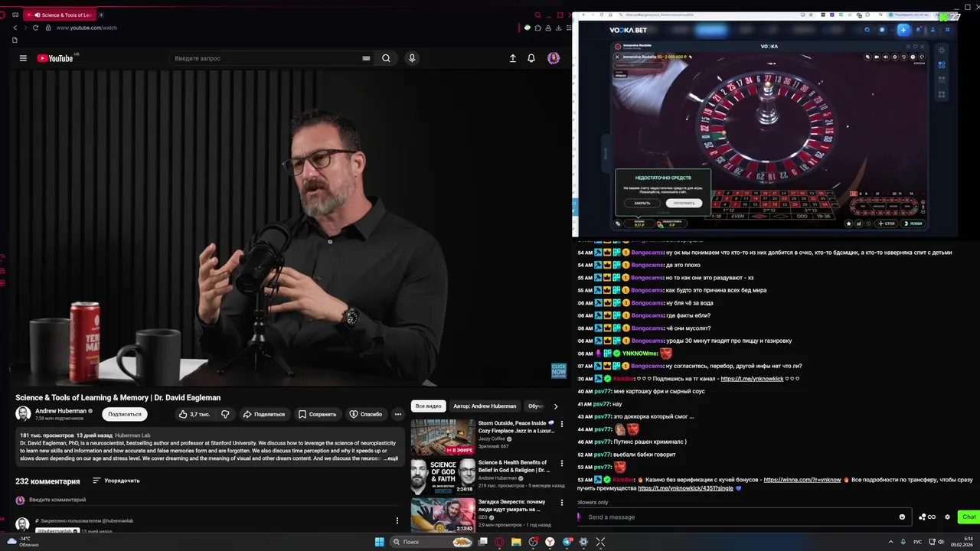This screenshot has width=980, height=551.
Task: Open the winna.com link in chat
Action: 802,480
